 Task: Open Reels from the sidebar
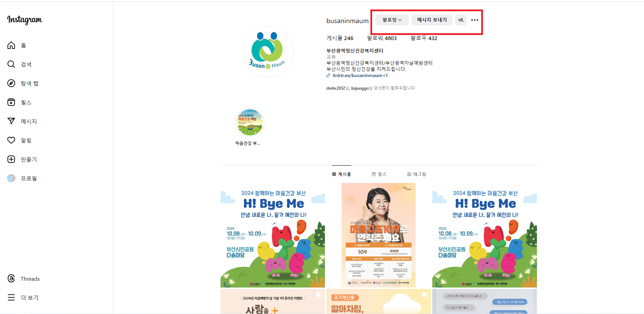tap(11, 103)
